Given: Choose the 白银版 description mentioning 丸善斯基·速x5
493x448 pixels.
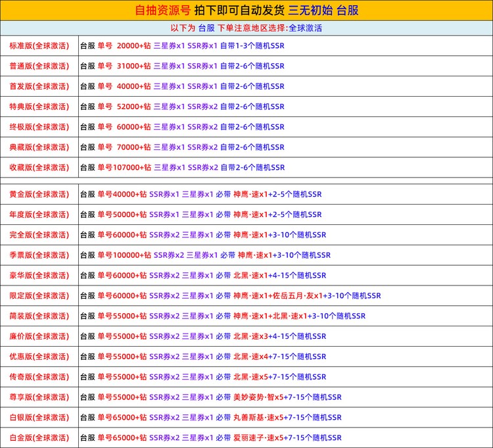Looking at the screenshot, I should [210, 418].
